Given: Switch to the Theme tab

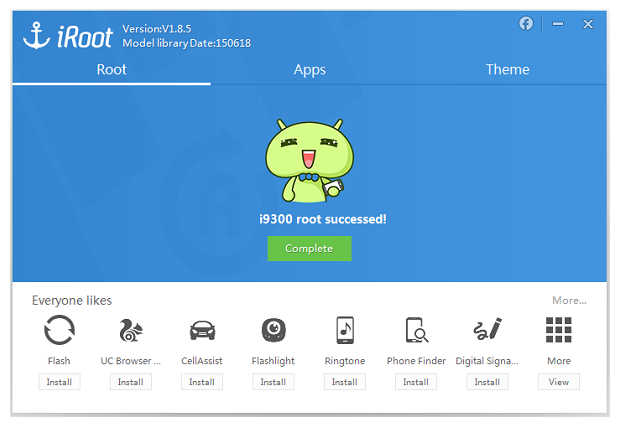Looking at the screenshot, I should [507, 70].
